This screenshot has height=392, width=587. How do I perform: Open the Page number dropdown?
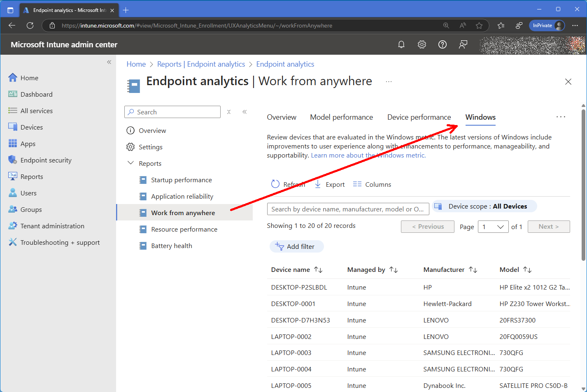(x=493, y=227)
